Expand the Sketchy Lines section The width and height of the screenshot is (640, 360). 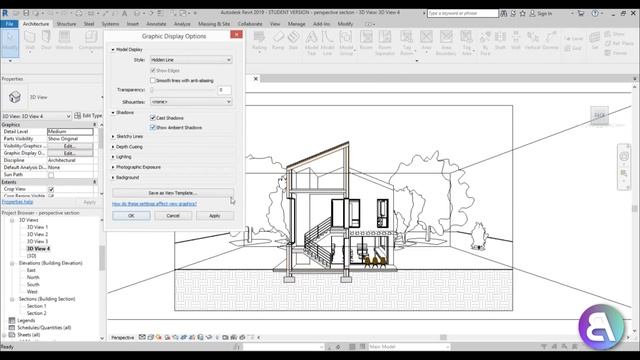click(113, 136)
